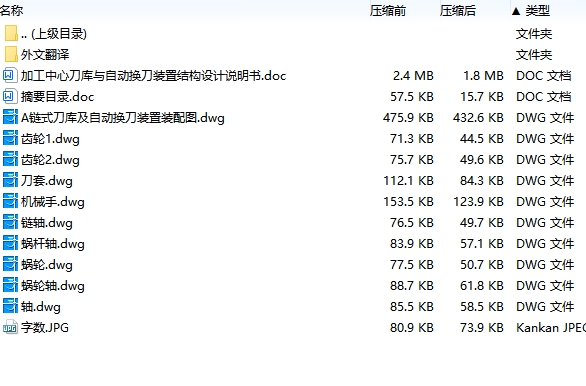This screenshot has width=586, height=386.
Task: Click the DWG icon beside 蜗杆轴.dwg
Action: point(10,243)
